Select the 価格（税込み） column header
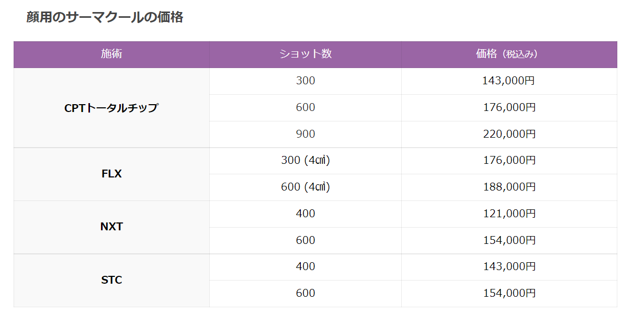This screenshot has width=644, height=313. pos(509,54)
